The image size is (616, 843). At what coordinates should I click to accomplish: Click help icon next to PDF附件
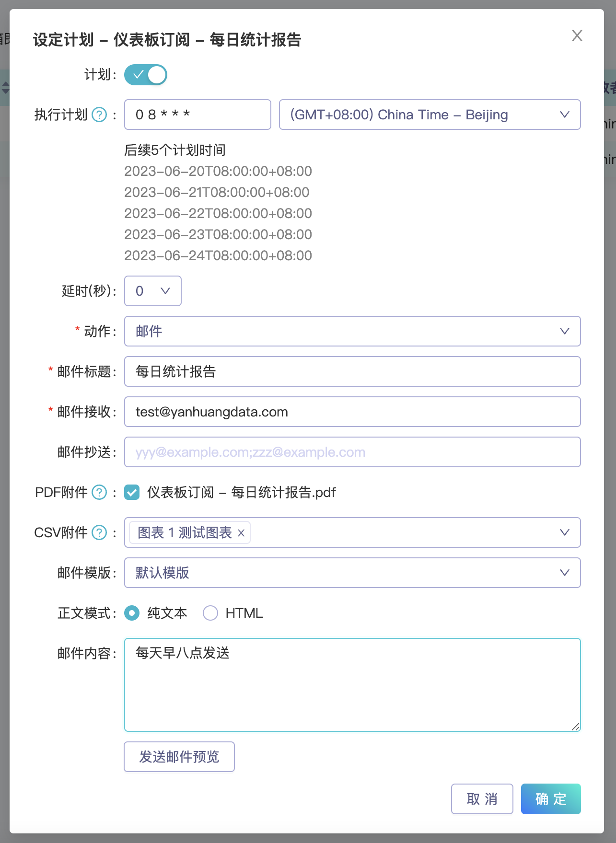[99, 492]
